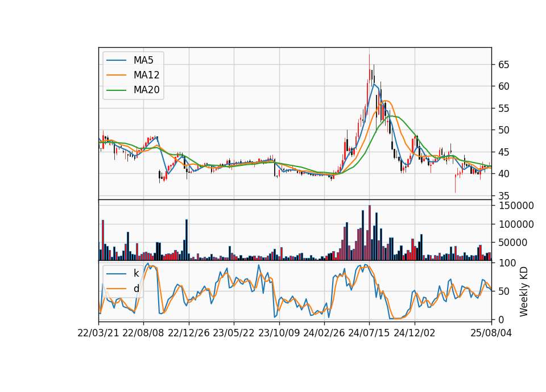Viewport: 546px width, 392px height.
Task: Click the 40 price axis label
Action: pos(504,174)
